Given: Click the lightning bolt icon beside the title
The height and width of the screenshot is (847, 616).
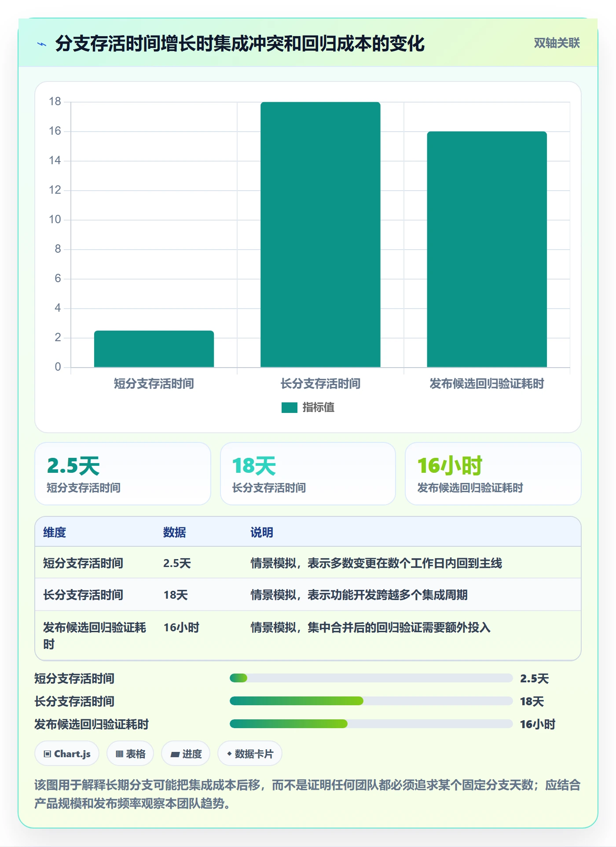Looking at the screenshot, I should coord(42,44).
